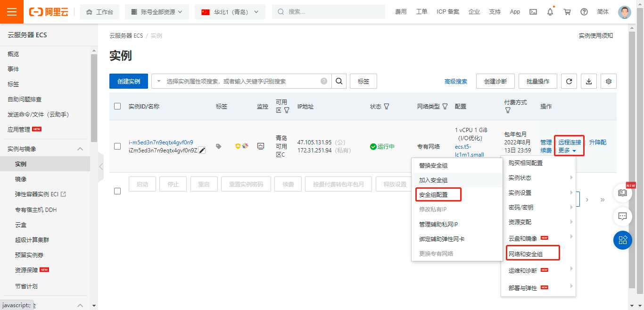
Task: Open instance ID i-m5ed3n7n9eqtx4gvf0n9 link
Action: [161, 142]
